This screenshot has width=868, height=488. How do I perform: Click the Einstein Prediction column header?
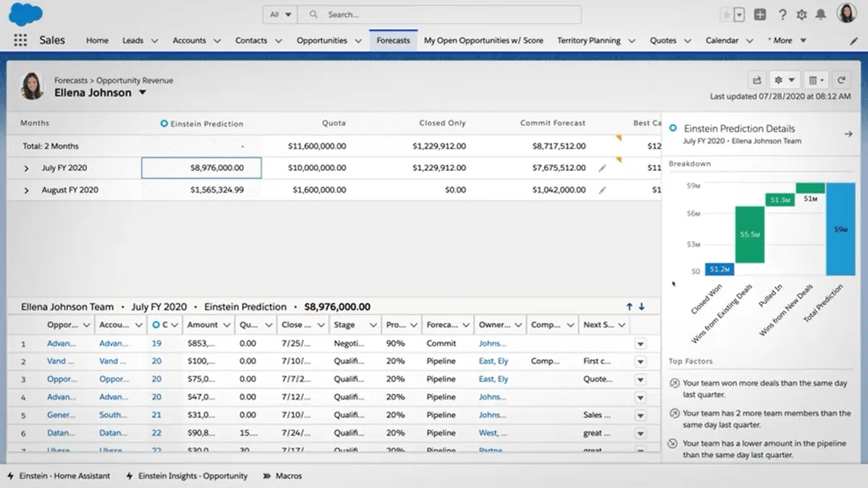click(x=202, y=124)
